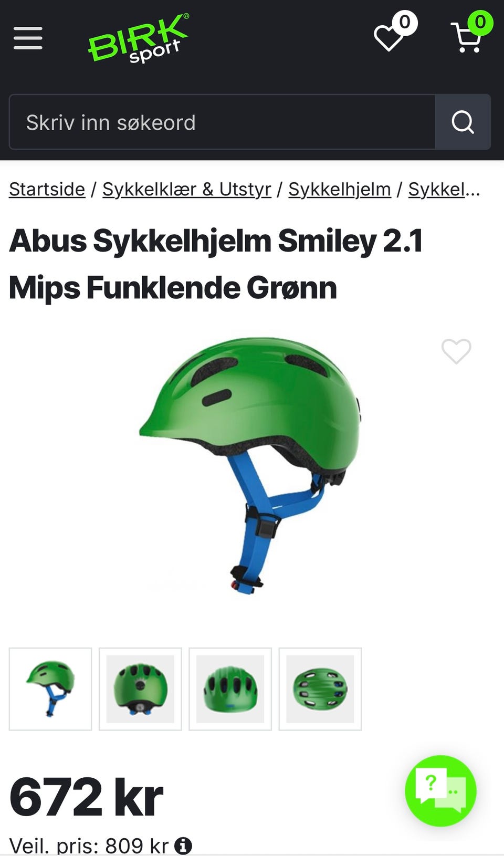The height and width of the screenshot is (856, 504).
Task: Click the Birk Sport logo
Action: click(139, 38)
